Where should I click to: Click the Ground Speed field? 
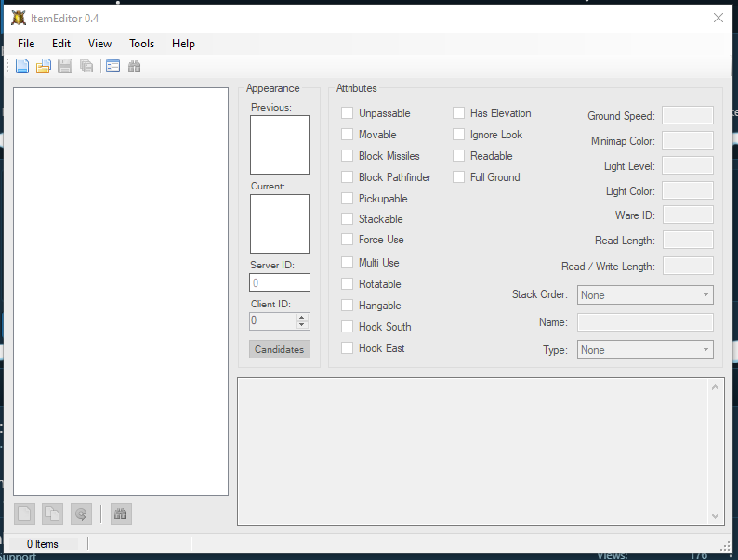point(688,115)
